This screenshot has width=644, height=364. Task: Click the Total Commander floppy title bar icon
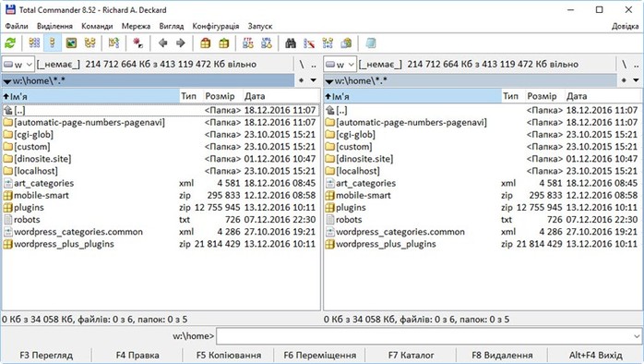pyautogui.click(x=10, y=9)
